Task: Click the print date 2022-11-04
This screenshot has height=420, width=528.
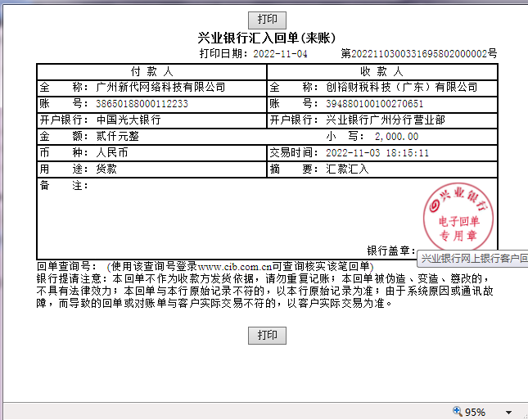Action: [x=280, y=54]
